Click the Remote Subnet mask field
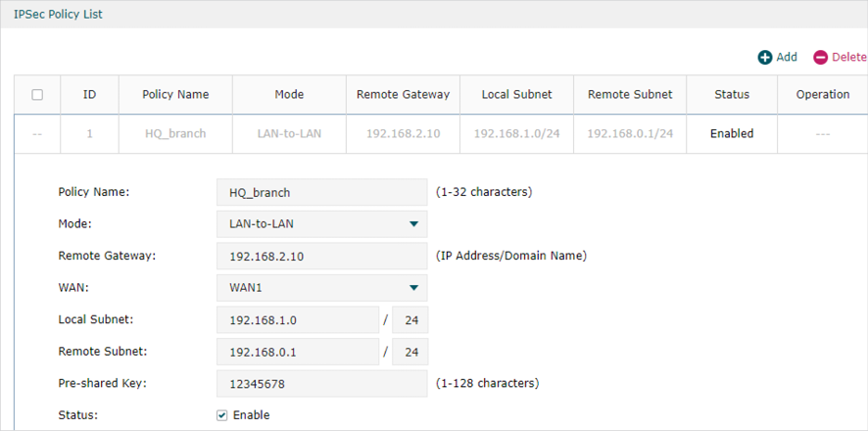This screenshot has height=431, width=868. click(x=410, y=352)
